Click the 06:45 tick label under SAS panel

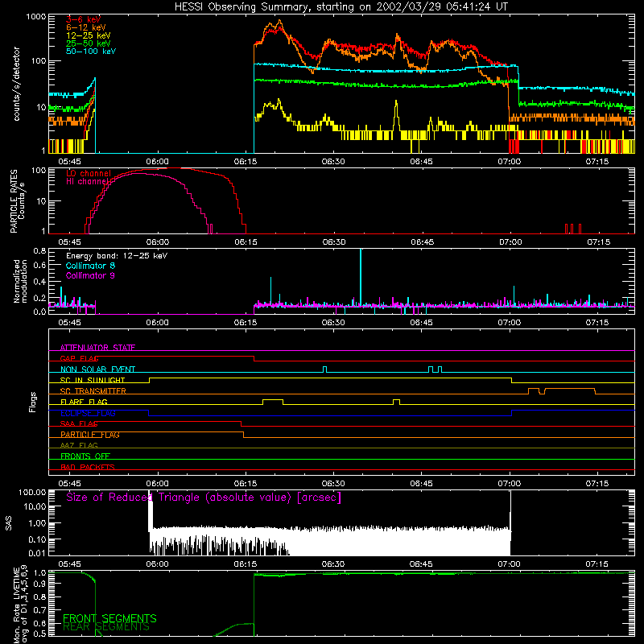click(421, 564)
